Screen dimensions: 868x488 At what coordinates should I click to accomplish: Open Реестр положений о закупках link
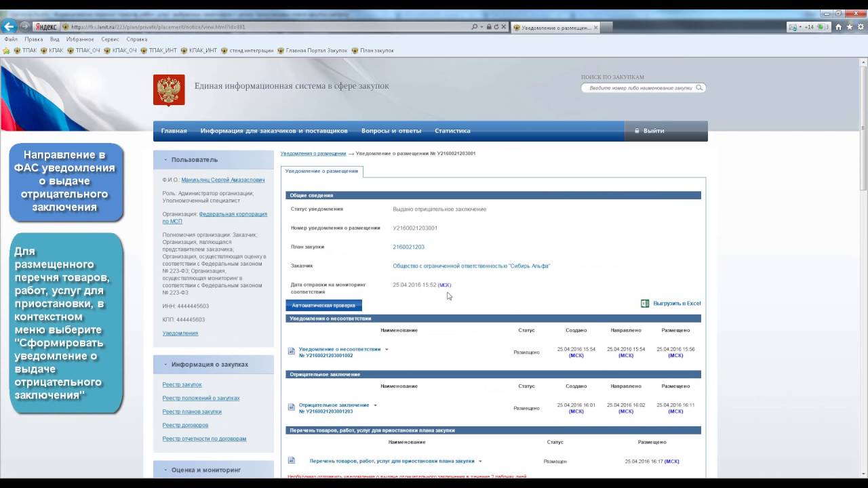click(201, 399)
